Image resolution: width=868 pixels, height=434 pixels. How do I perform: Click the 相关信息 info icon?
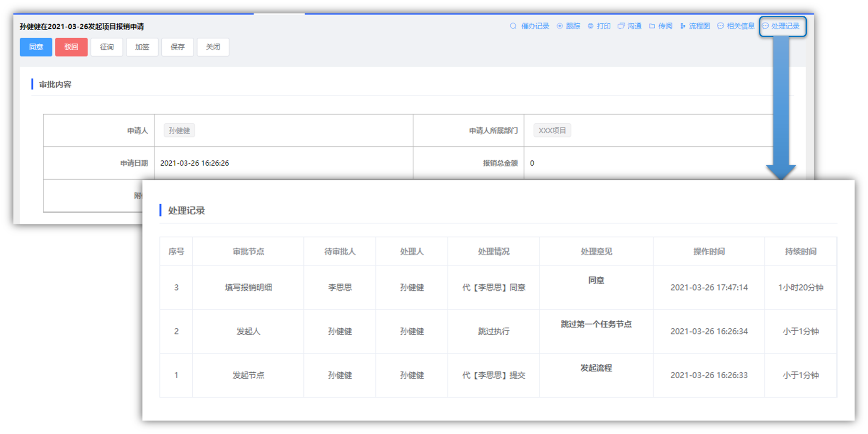[721, 26]
